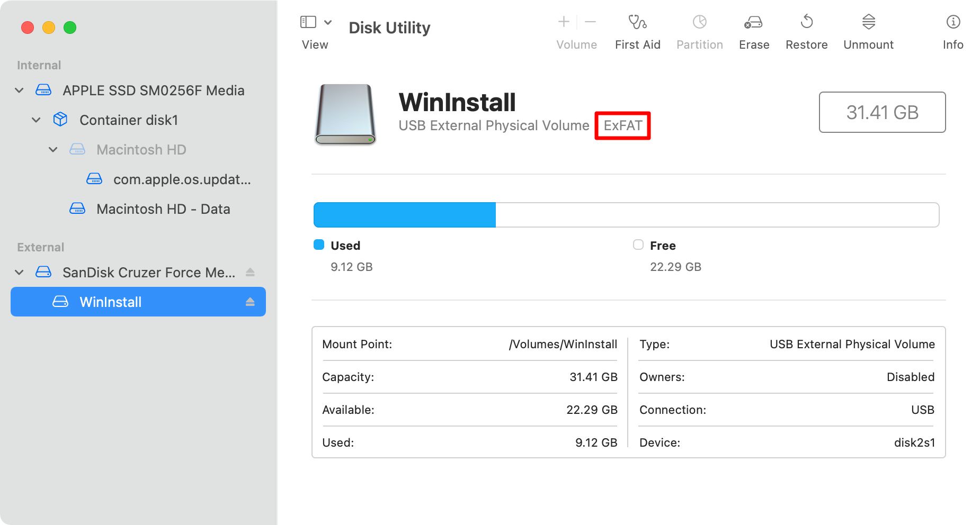Run First Aid on the WinInstall volume
The height and width of the screenshot is (525, 980).
click(x=637, y=29)
